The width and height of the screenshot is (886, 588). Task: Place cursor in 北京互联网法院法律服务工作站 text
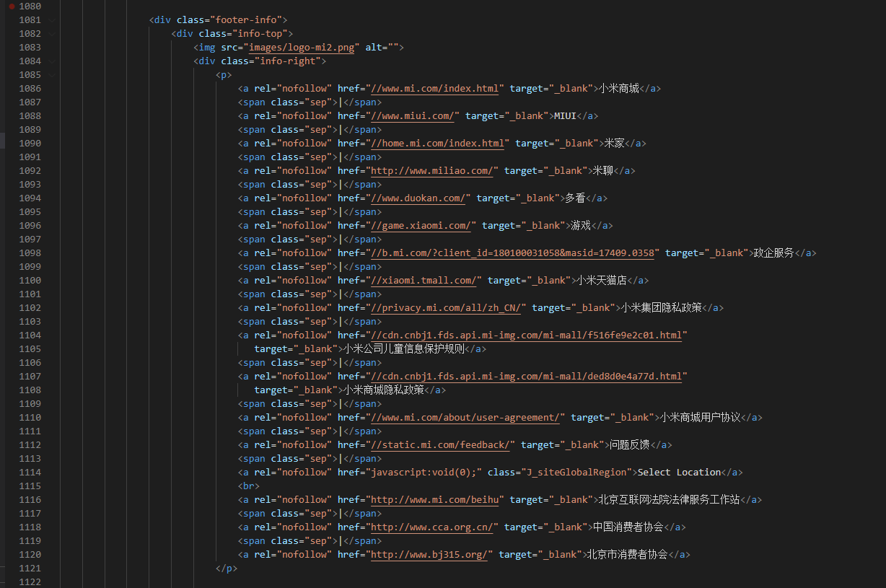click(x=669, y=499)
